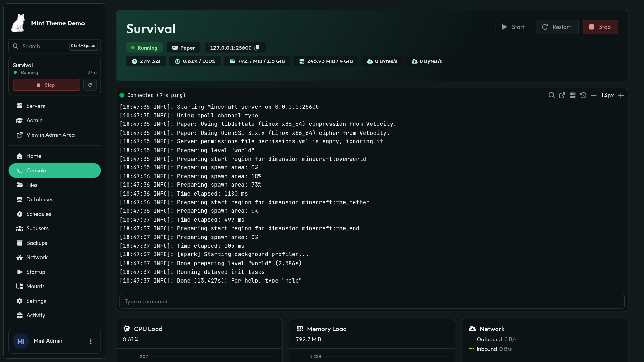Click the memory 792.7 MiB / 1.5 GiB stat
This screenshot has height=362, width=644.
[257, 61]
